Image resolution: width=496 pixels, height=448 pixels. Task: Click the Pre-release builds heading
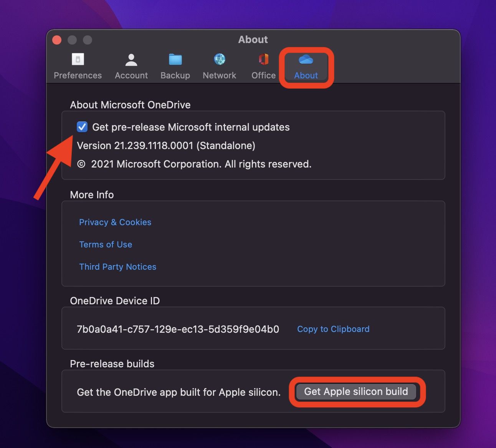(x=112, y=364)
